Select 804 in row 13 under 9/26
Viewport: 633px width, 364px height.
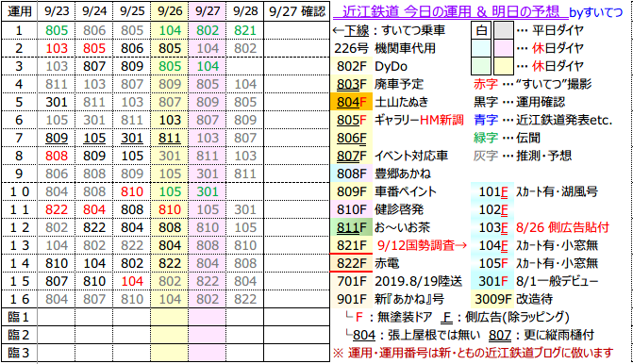(x=170, y=245)
